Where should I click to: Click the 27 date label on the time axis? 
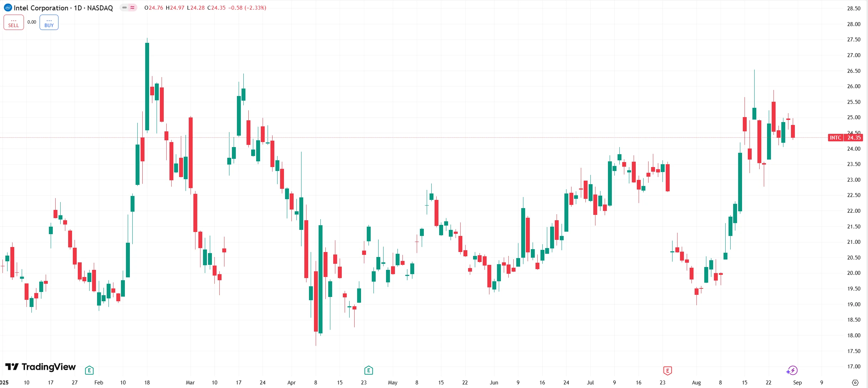[x=75, y=383]
